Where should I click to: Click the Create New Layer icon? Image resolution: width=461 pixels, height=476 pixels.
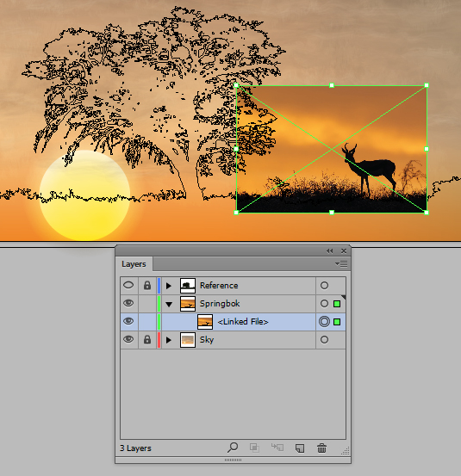coord(300,448)
